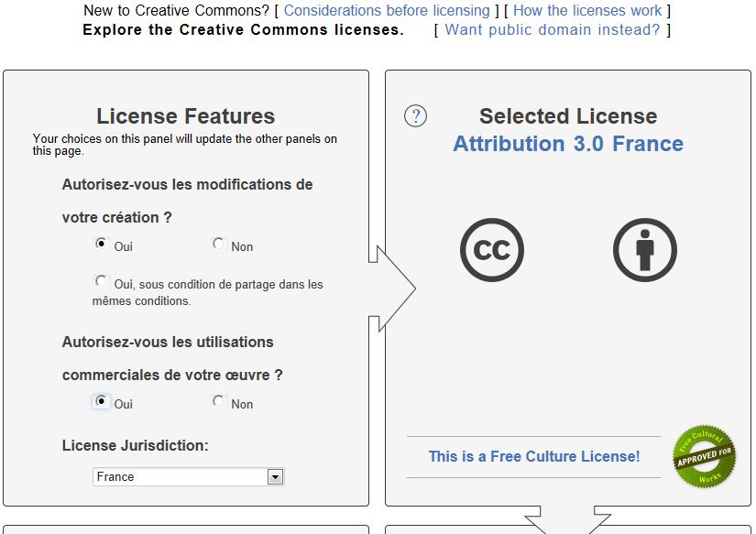Open the License Jurisdiction dropdown arrow
The height and width of the screenshot is (534, 756).
(275, 477)
